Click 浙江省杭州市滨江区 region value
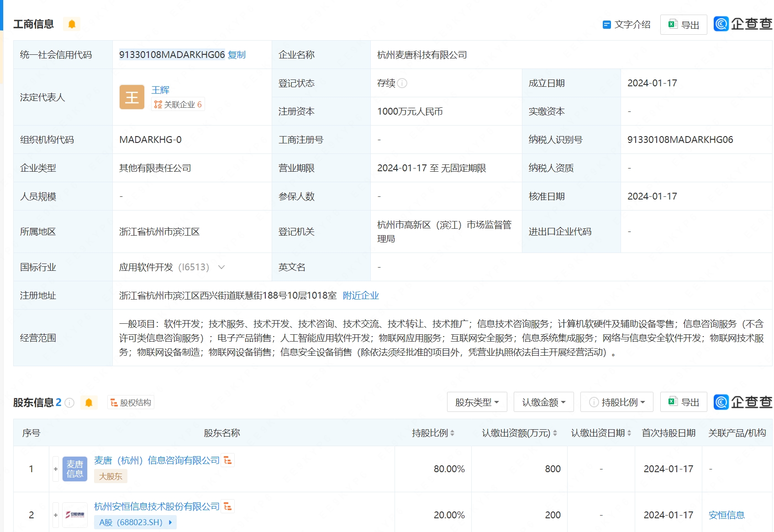This screenshot has height=532, width=774. [159, 232]
